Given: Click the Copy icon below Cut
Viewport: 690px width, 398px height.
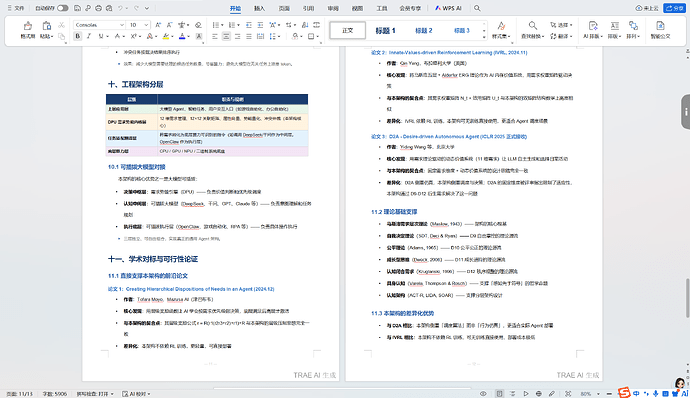Looking at the screenshot, I should [62, 36].
